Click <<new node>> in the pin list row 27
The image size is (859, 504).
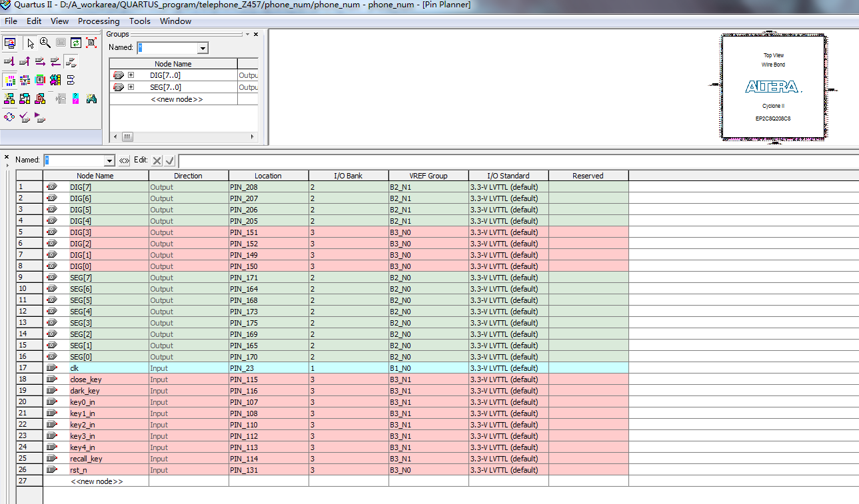[97, 481]
